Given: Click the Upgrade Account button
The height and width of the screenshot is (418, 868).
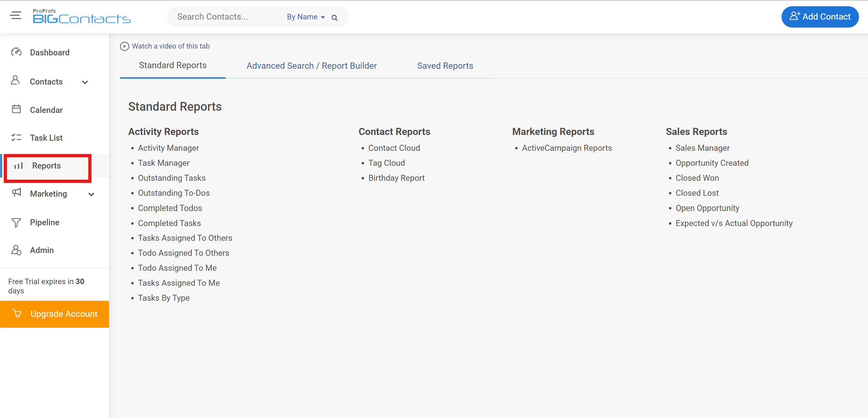Looking at the screenshot, I should pyautogui.click(x=55, y=314).
